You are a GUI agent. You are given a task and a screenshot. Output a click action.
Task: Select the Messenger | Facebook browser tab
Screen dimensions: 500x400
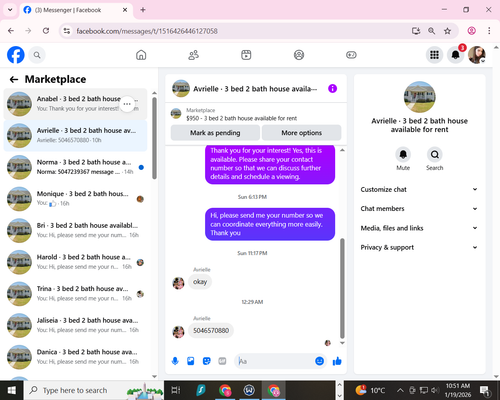[76, 10]
